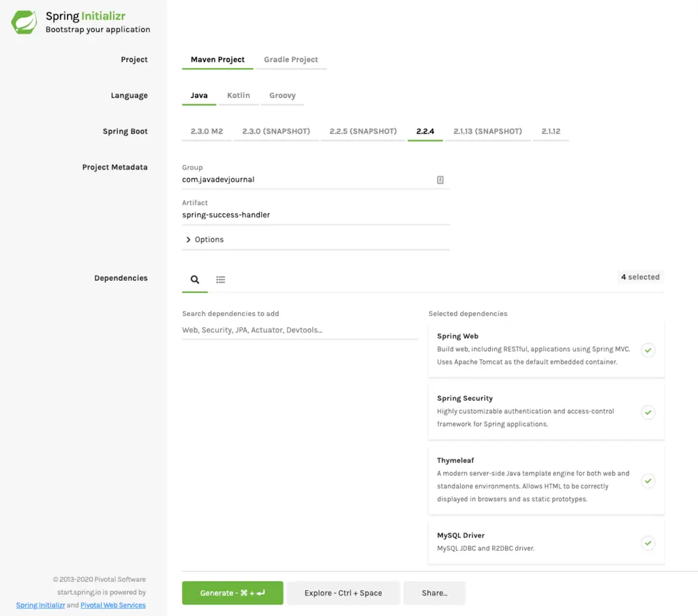Click the dependency search input

[x=300, y=330]
